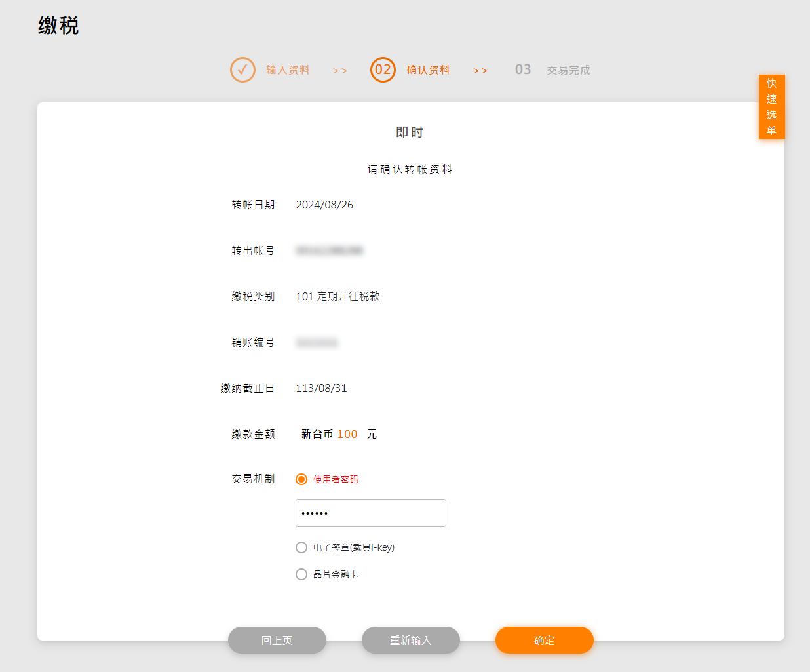Screen dimensions: 810x672
Task: Click the orange amount 100
Action: (x=347, y=434)
